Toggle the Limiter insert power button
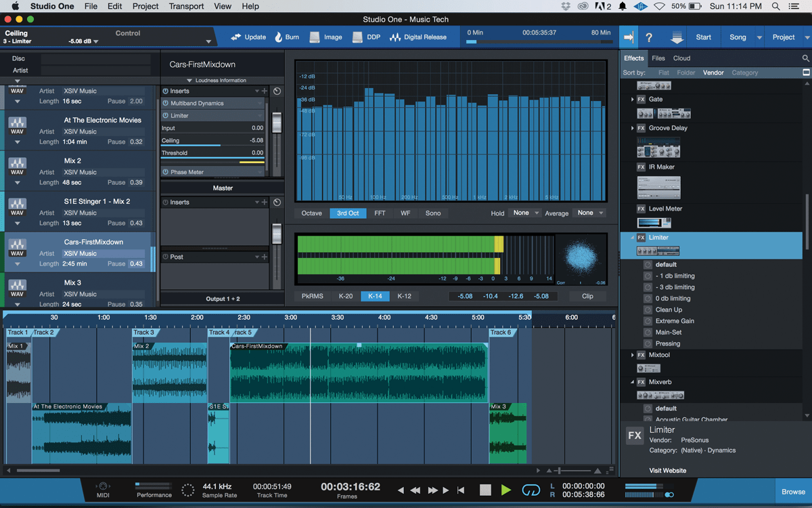812x508 pixels. 165,116
